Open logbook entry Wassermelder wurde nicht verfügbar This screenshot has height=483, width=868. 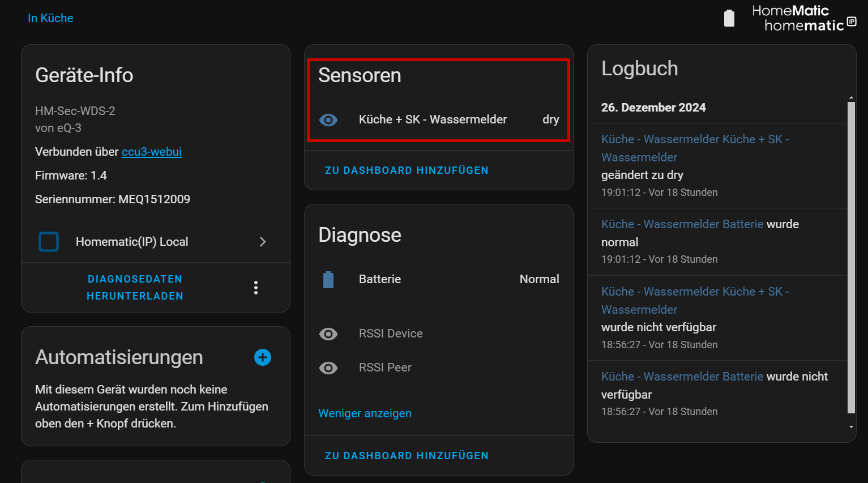[717, 318]
